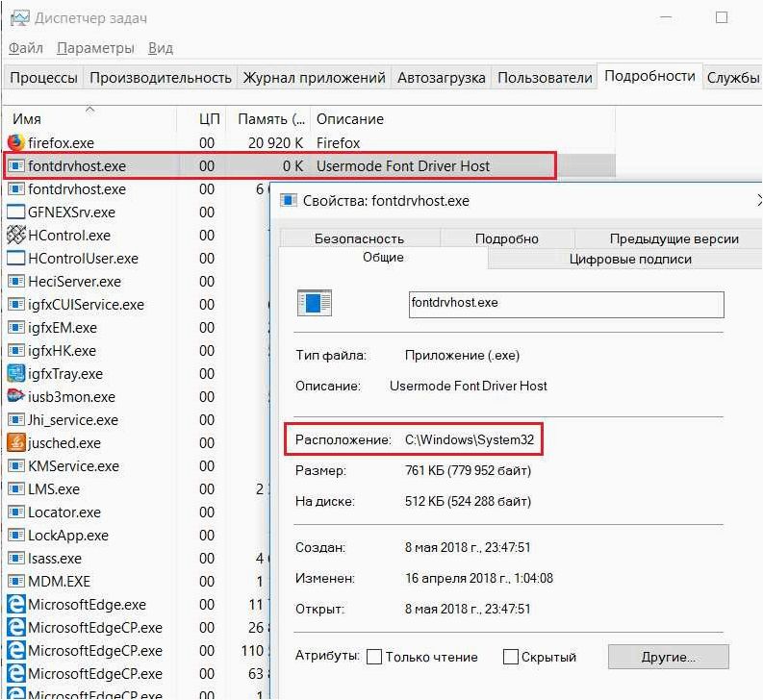
Task: Click the LMS.exe process icon
Action: [15, 488]
